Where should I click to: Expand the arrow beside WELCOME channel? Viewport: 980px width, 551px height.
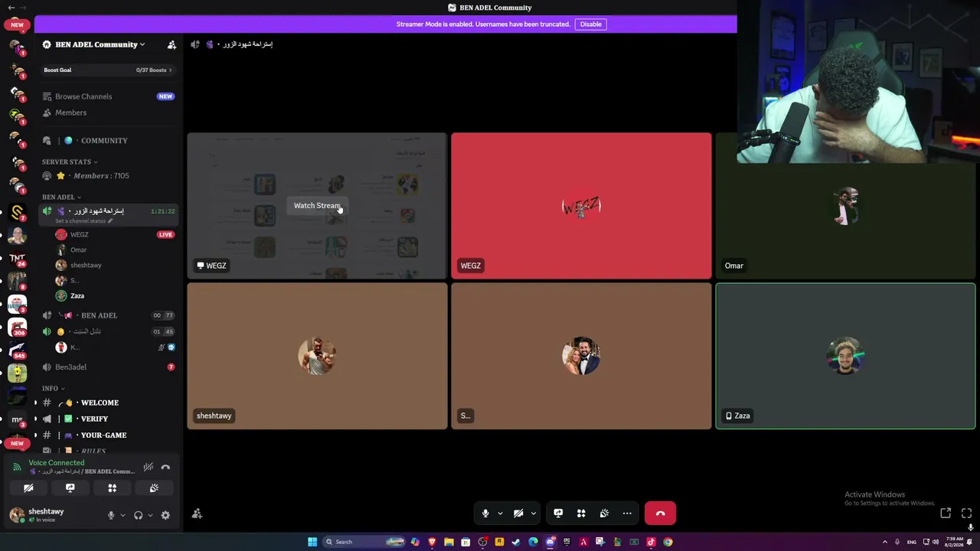(35, 403)
